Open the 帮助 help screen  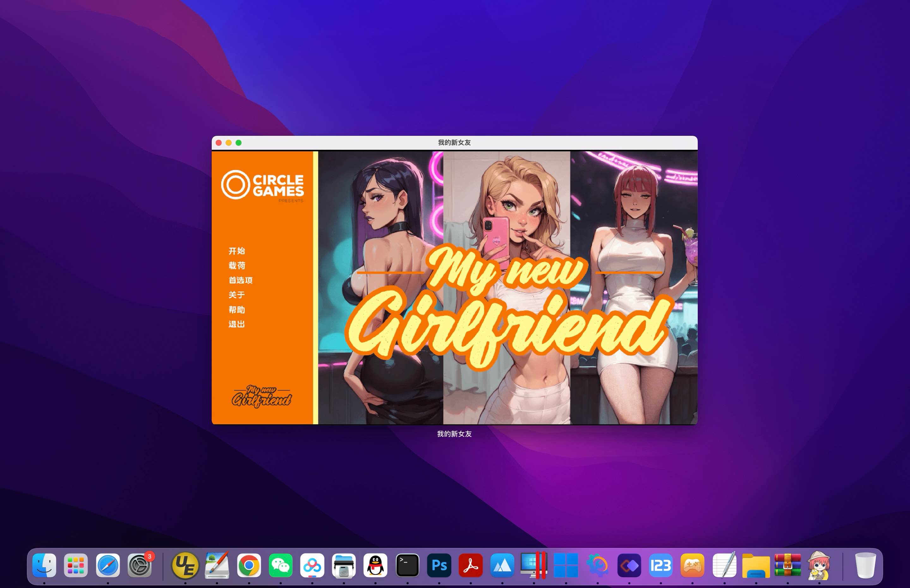[x=236, y=310]
